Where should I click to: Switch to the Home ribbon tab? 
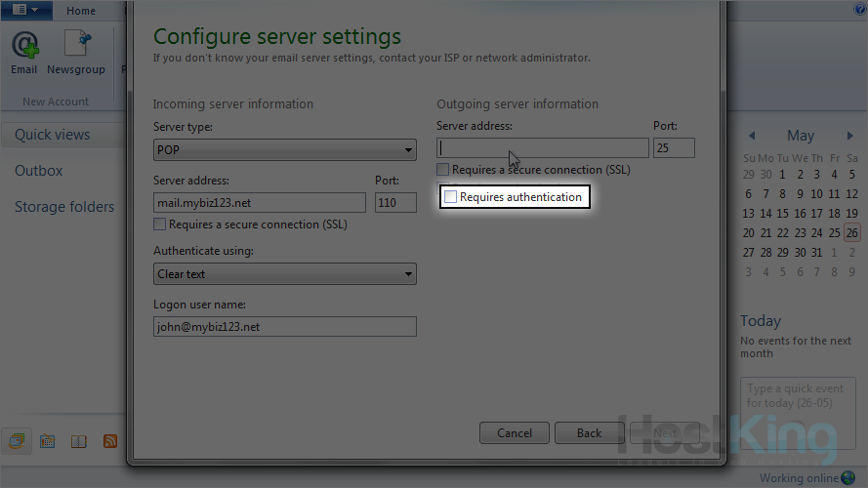pos(81,11)
